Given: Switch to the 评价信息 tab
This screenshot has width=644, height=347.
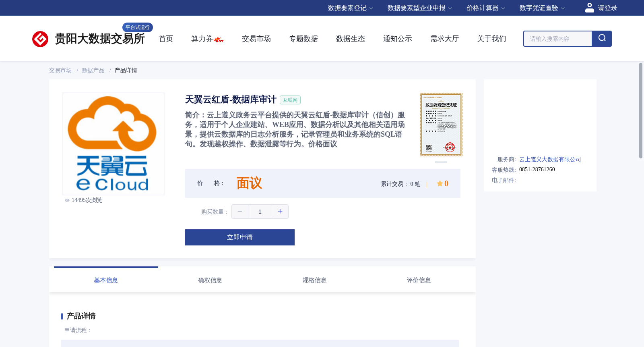Looking at the screenshot, I should (419, 280).
